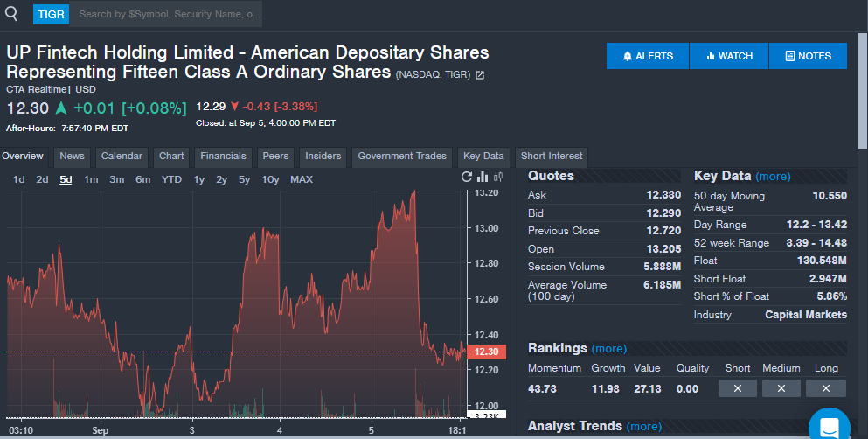Select 1d chart range
Image resolution: width=868 pixels, height=439 pixels.
click(19, 179)
